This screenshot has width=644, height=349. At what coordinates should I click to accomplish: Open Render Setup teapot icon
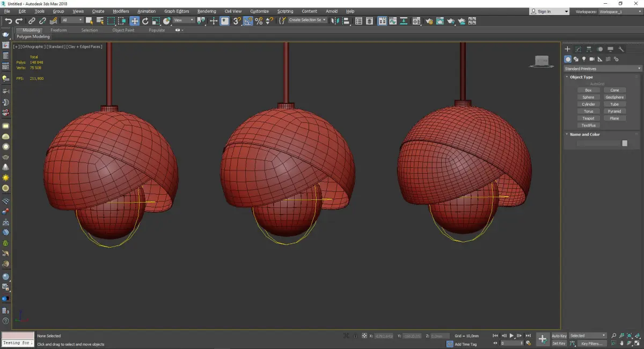pos(429,21)
